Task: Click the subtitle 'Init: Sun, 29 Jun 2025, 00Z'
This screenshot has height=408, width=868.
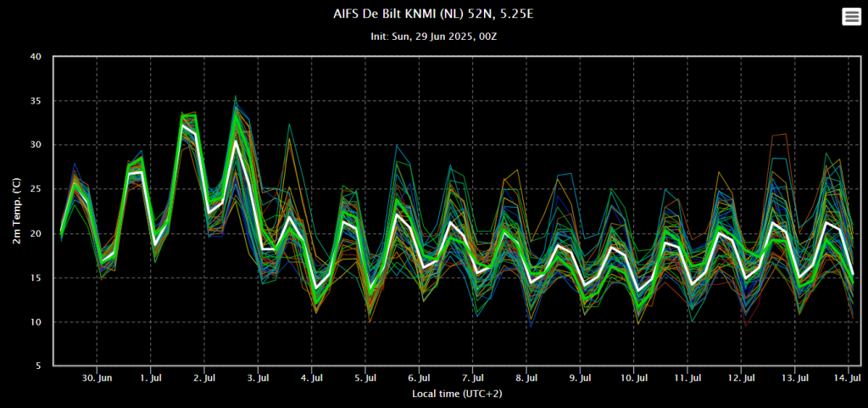Action: pyautogui.click(x=433, y=36)
